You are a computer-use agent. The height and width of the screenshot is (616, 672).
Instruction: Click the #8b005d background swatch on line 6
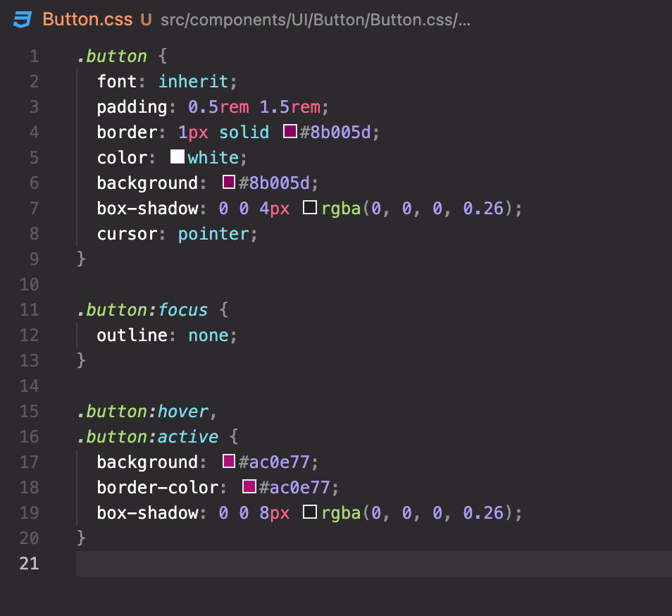pos(229,182)
